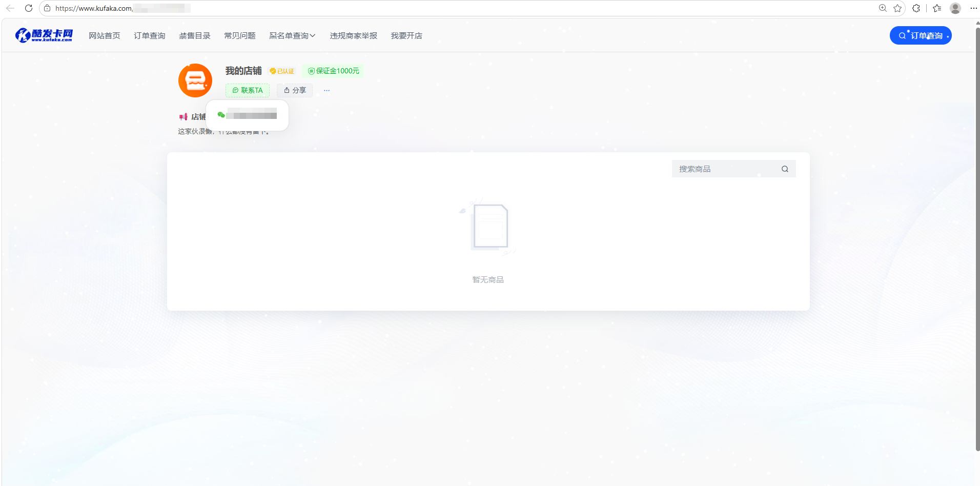This screenshot has height=486, width=980.
Task: Open the browser profile avatar
Action: [955, 8]
